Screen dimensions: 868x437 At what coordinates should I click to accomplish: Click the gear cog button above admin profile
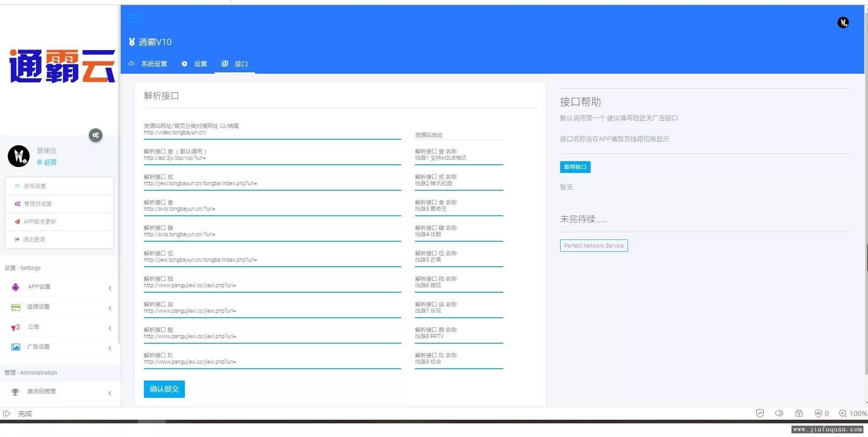click(x=96, y=135)
